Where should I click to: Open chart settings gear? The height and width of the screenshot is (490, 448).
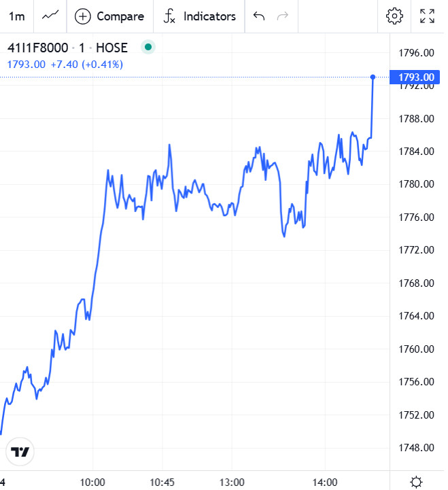pos(394,16)
